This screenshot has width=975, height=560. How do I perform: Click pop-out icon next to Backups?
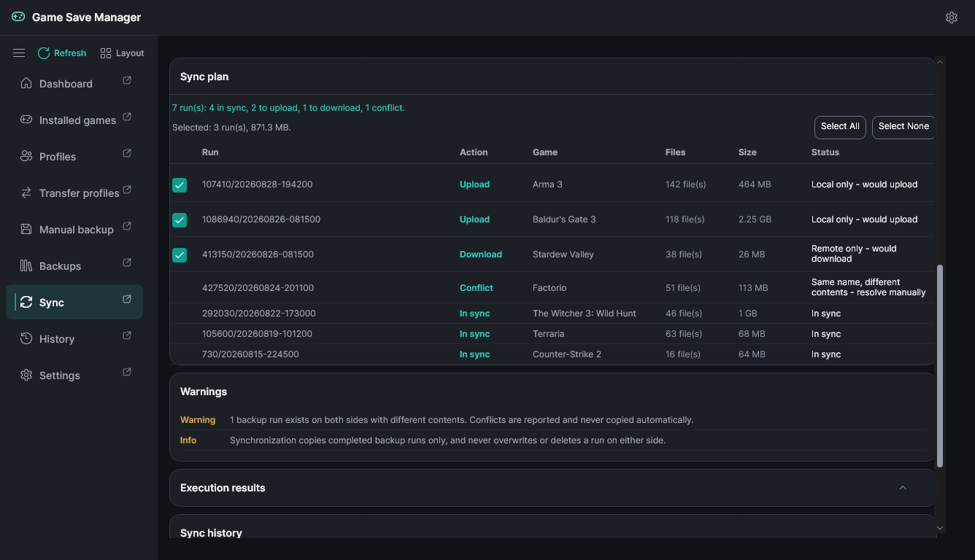(127, 262)
